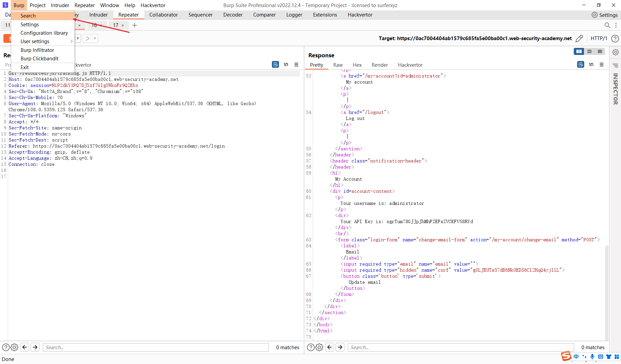Expand the User settings submenu
Image resolution: width=621 pixels, height=364 pixels.
(x=43, y=41)
